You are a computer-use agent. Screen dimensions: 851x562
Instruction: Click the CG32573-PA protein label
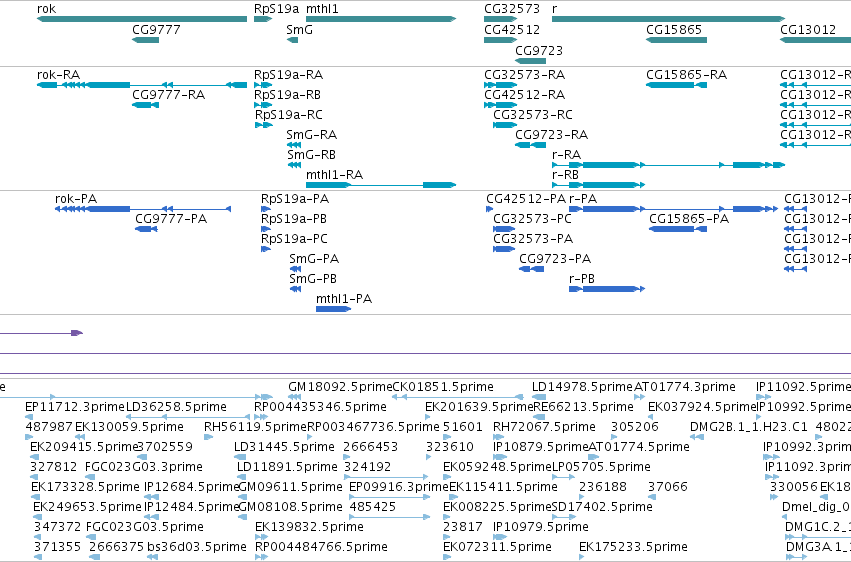[x=533, y=239]
